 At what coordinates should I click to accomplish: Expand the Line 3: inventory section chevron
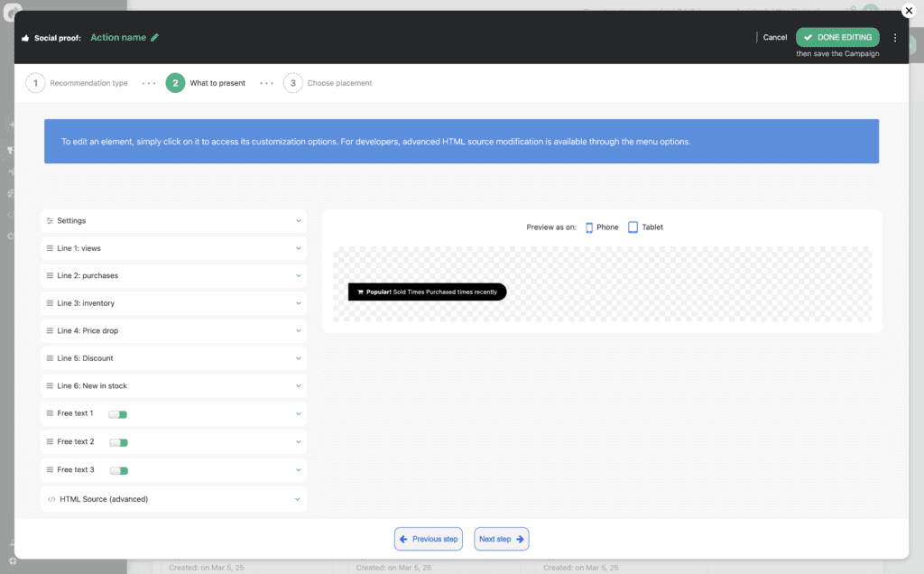coord(299,303)
